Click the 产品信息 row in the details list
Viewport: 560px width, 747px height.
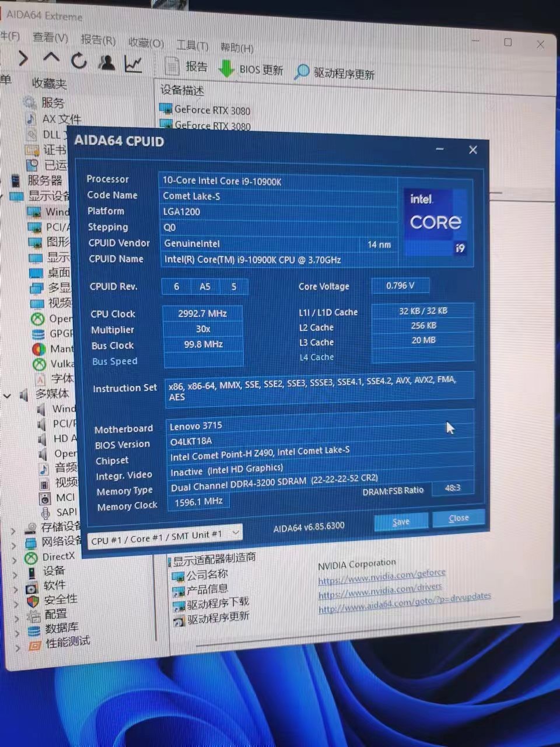pyautogui.click(x=201, y=589)
